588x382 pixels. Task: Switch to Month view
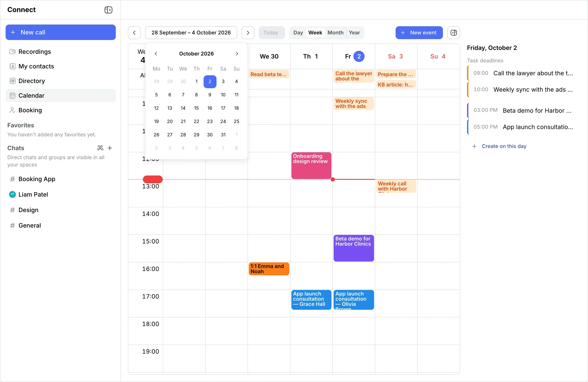pos(335,33)
